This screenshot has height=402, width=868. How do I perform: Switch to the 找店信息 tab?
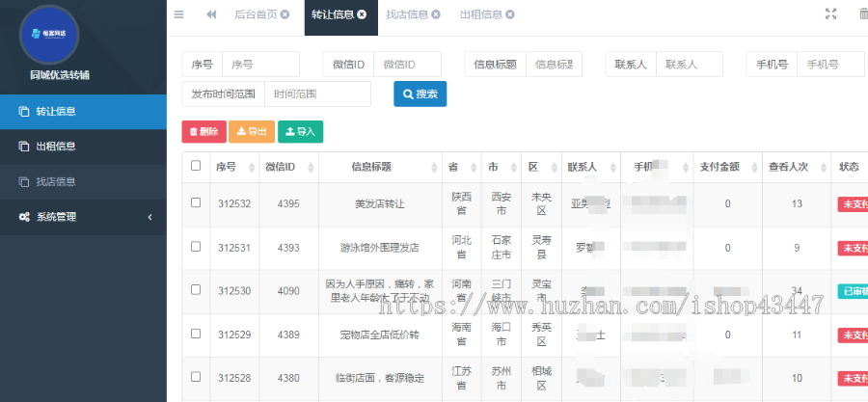click(x=407, y=14)
